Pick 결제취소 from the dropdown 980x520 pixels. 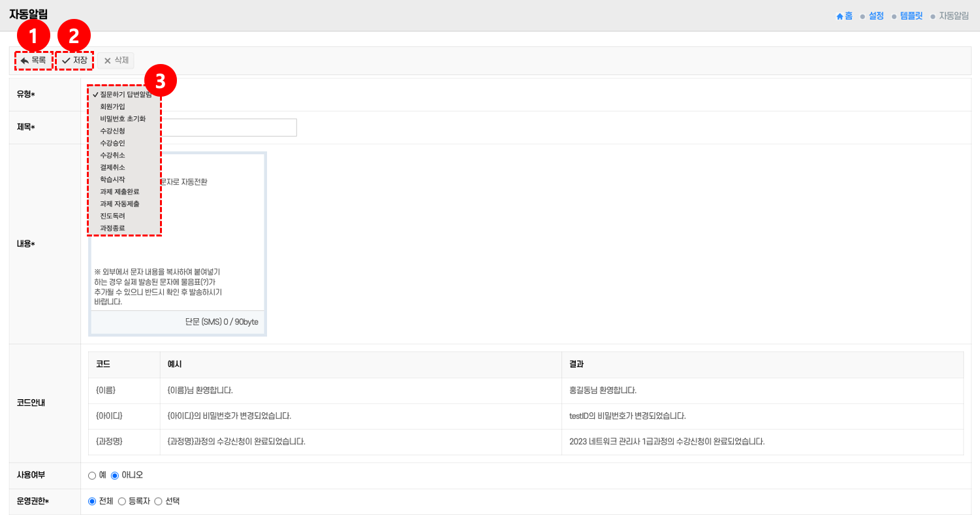(x=112, y=167)
